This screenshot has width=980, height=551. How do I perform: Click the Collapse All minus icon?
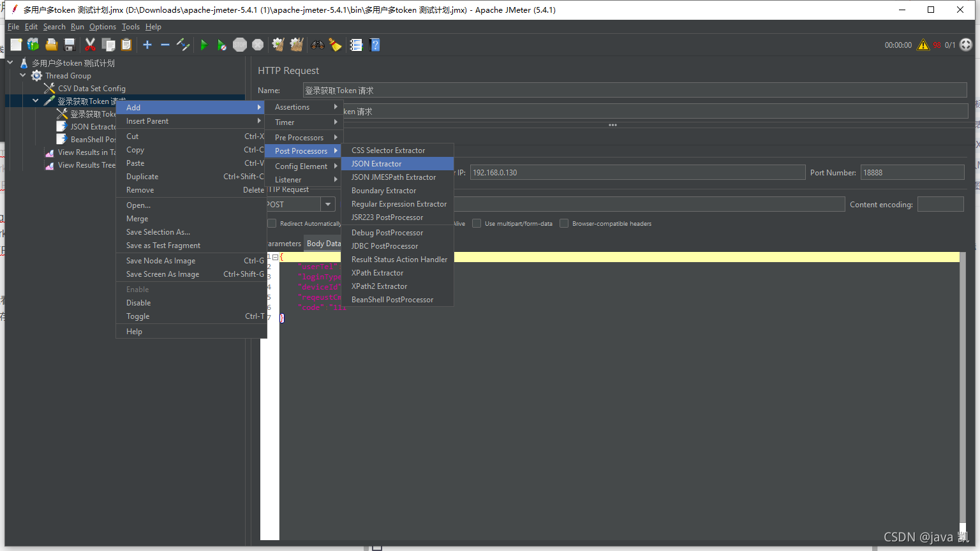point(165,45)
